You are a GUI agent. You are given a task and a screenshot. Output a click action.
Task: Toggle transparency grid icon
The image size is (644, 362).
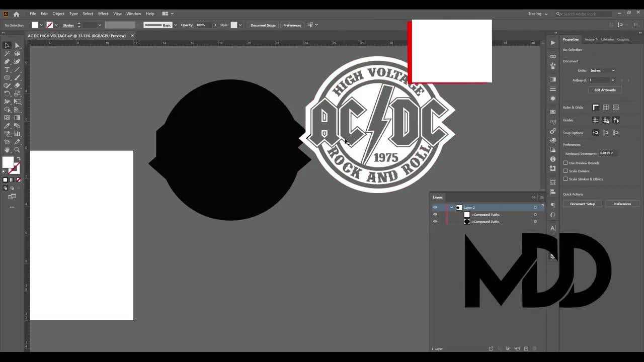click(616, 107)
